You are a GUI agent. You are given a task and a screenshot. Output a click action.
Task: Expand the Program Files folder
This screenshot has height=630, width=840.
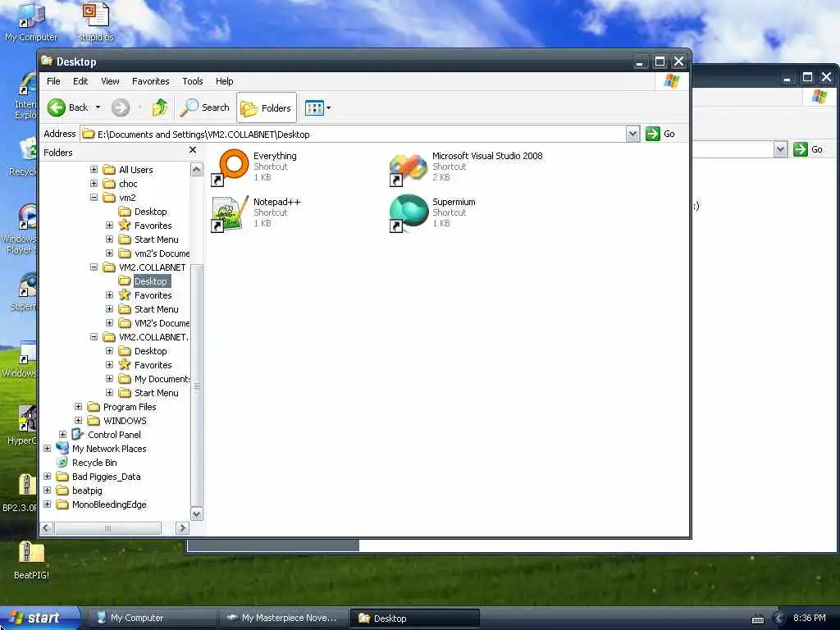pos(78,406)
